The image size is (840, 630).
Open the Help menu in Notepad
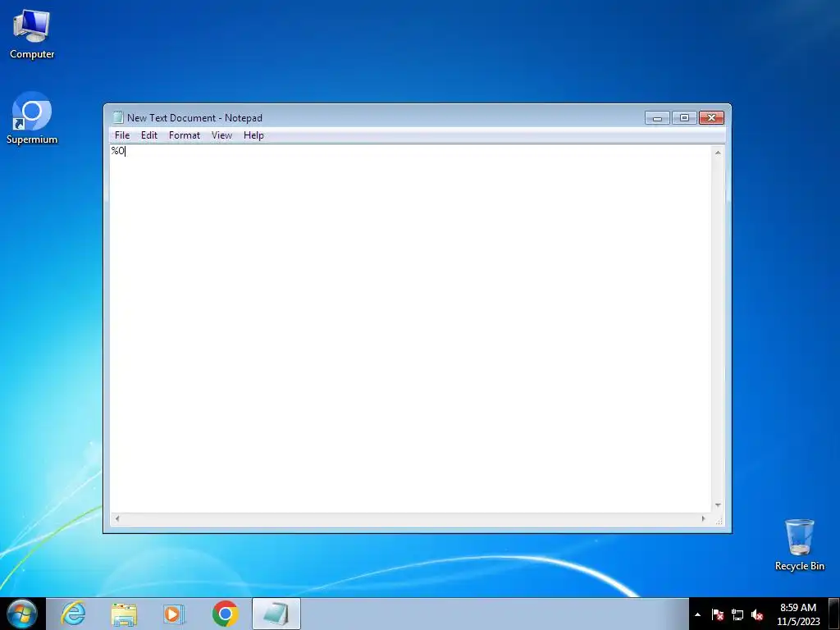point(253,135)
